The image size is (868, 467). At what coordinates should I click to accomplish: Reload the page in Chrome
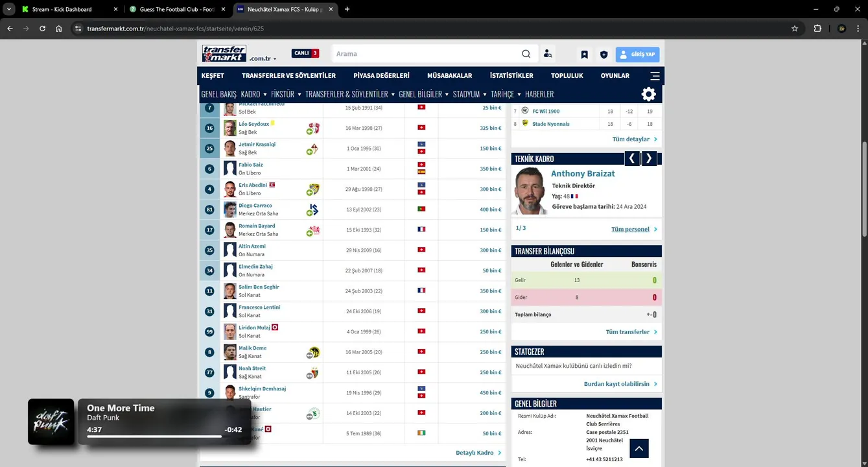coord(42,29)
